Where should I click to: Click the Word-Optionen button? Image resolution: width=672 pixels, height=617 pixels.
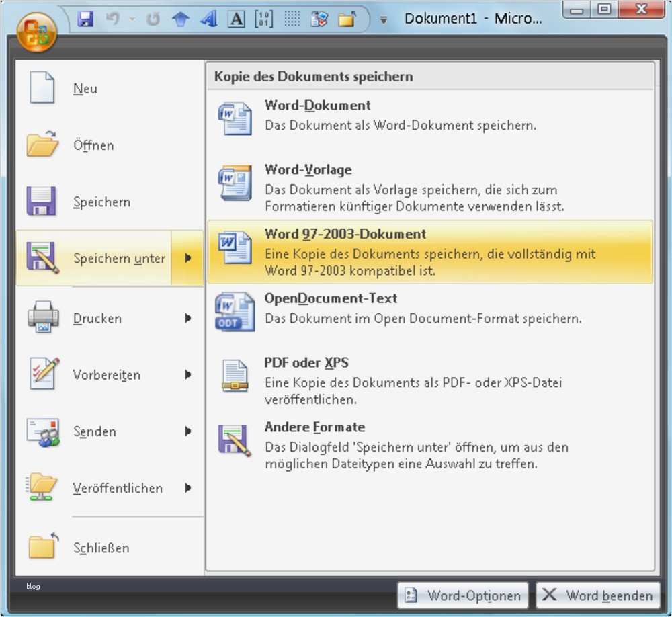coord(464,595)
